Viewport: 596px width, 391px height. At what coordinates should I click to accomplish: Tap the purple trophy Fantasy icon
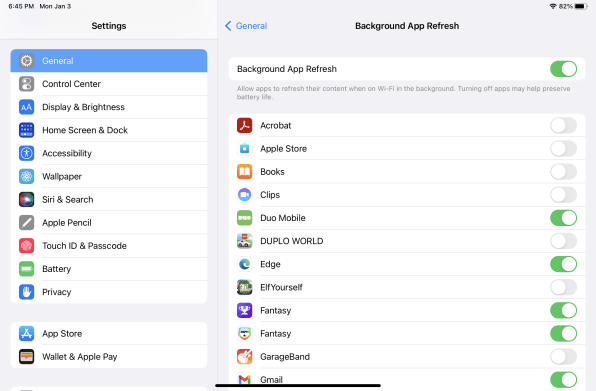point(244,310)
